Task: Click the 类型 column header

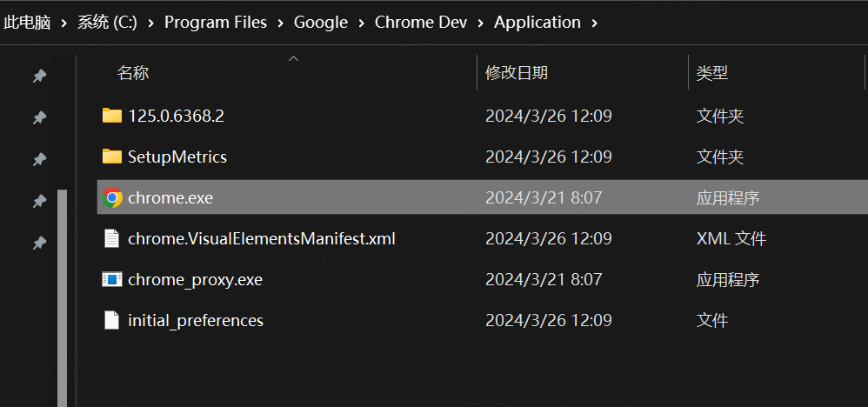Action: point(712,74)
